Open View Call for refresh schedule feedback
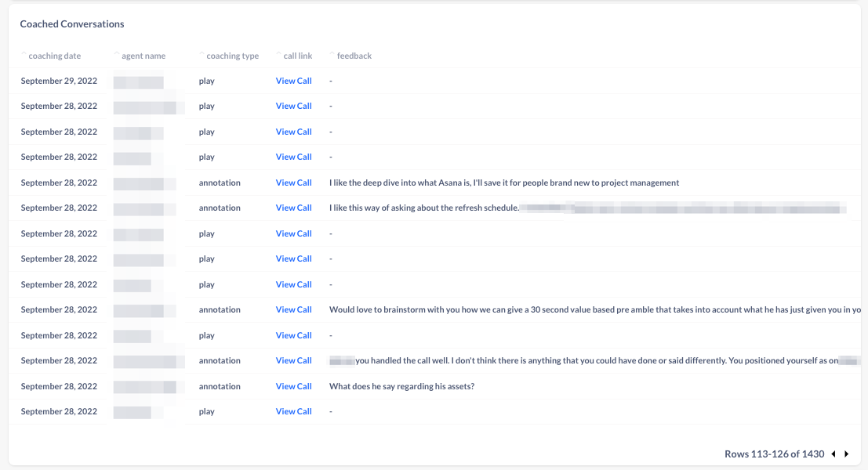 pyautogui.click(x=293, y=208)
